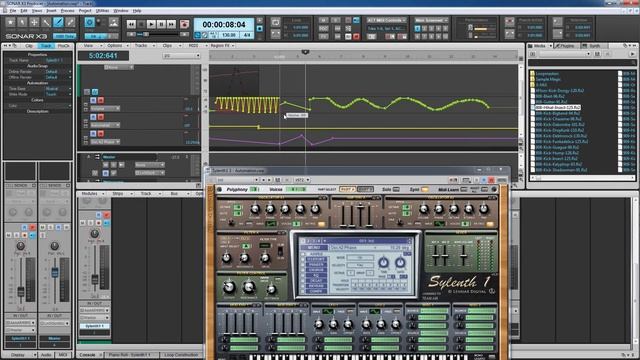The height and width of the screenshot is (360, 640).
Task: Open the Media browser tab
Action: [540, 46]
